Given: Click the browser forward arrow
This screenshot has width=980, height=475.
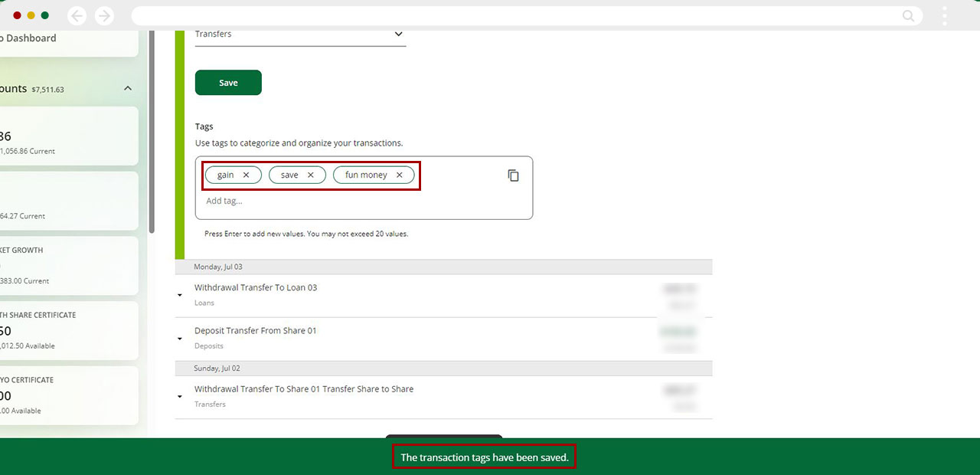Looking at the screenshot, I should click(x=104, y=16).
